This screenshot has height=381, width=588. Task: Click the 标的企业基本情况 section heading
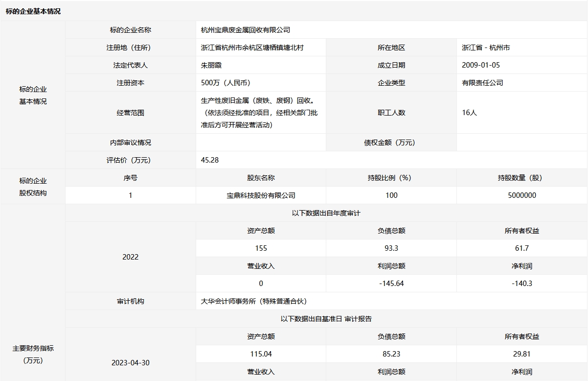click(x=33, y=11)
